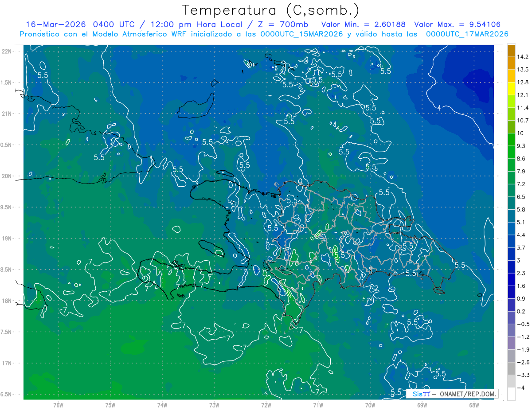
Task: Click the "69W" longitude label
Action: point(422,404)
